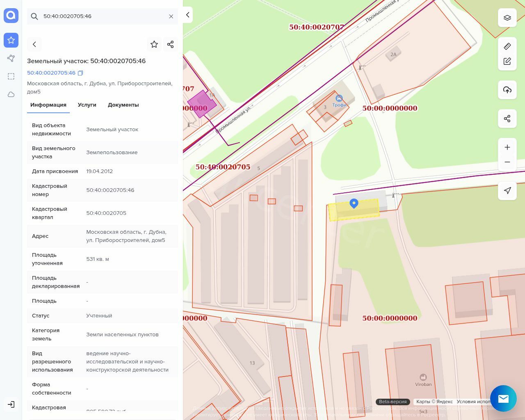The image size is (525, 420).
Task: Add parcel to favorites with star icon
Action: point(154,44)
